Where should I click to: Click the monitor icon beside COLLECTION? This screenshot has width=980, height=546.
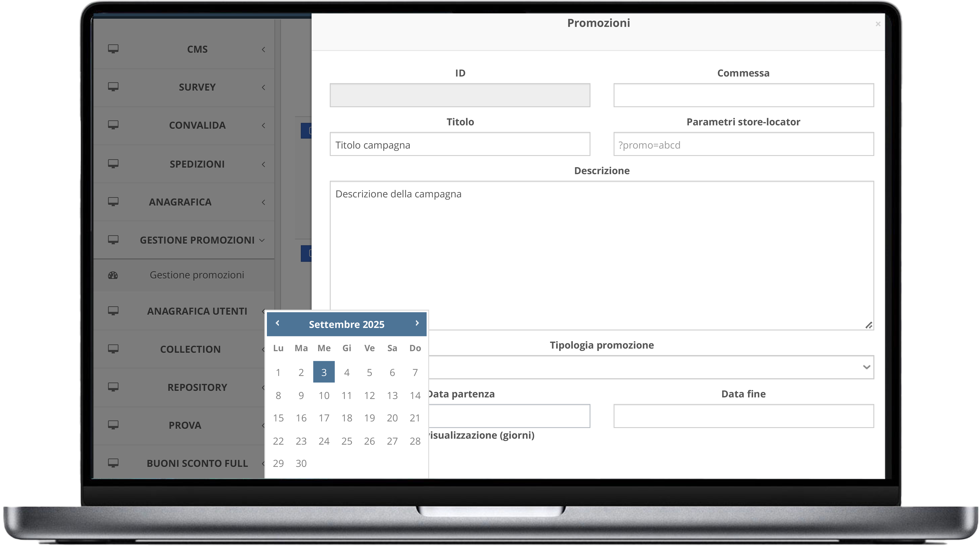coord(113,349)
